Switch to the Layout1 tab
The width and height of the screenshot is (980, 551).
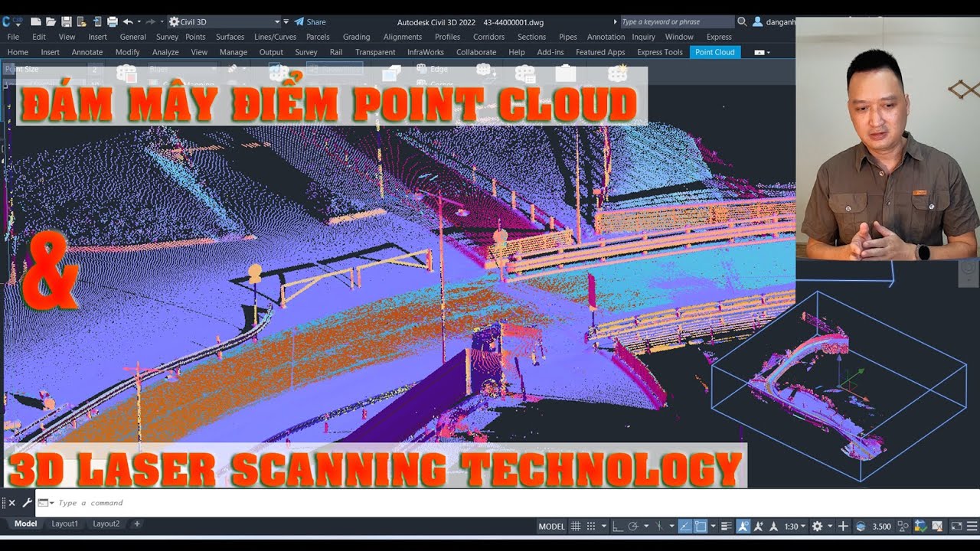click(64, 524)
